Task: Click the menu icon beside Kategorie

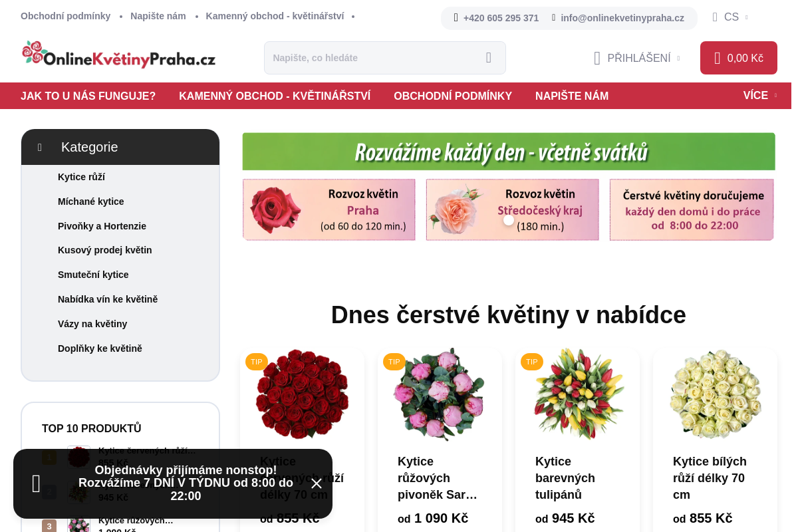Action: tap(40, 148)
